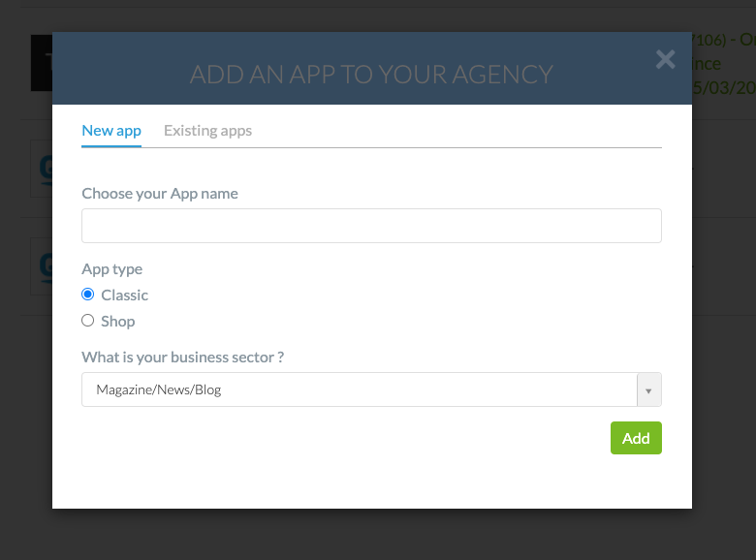Screen dimensions: 756x560
Task: Click the Shop label text
Action: coord(118,321)
